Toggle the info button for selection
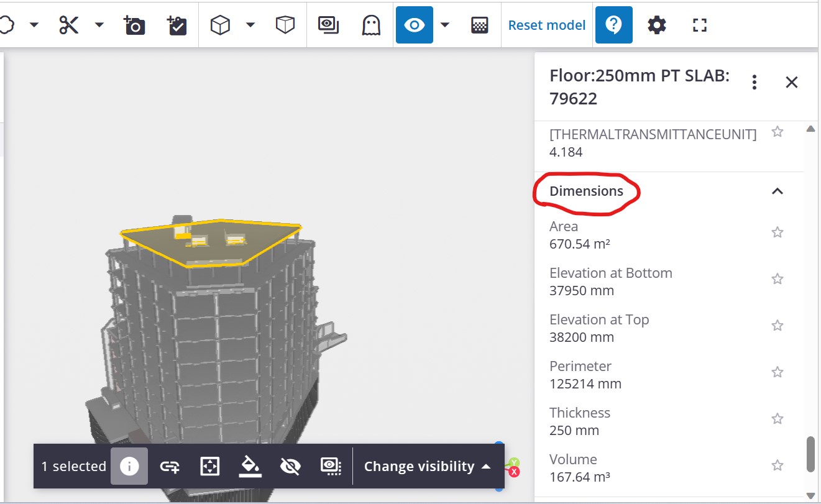 point(129,466)
